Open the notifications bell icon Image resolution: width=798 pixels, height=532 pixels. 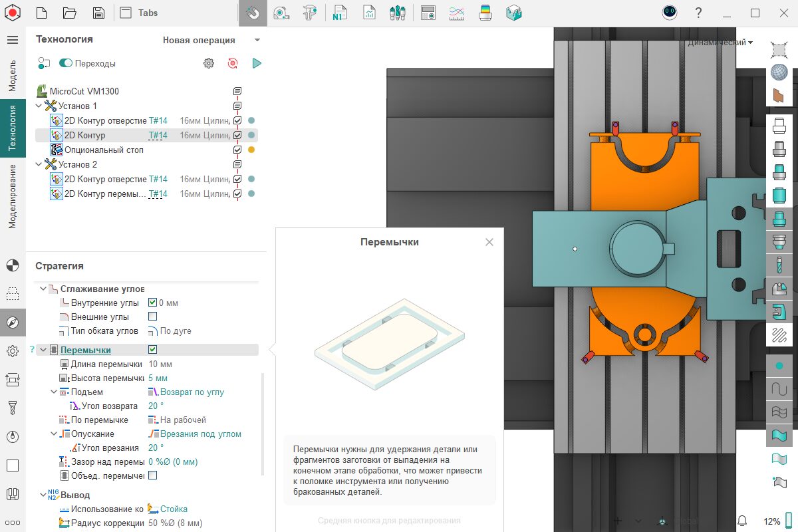point(742,521)
